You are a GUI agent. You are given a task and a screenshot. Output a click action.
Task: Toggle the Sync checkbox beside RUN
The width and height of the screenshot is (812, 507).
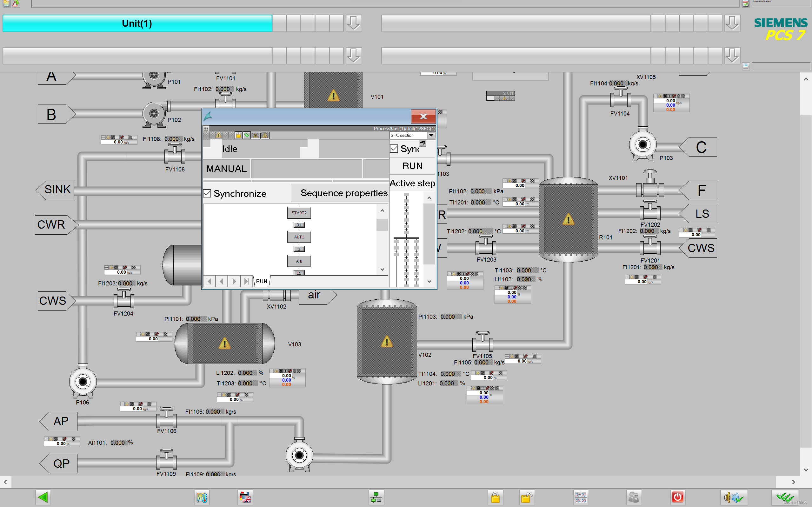point(394,149)
